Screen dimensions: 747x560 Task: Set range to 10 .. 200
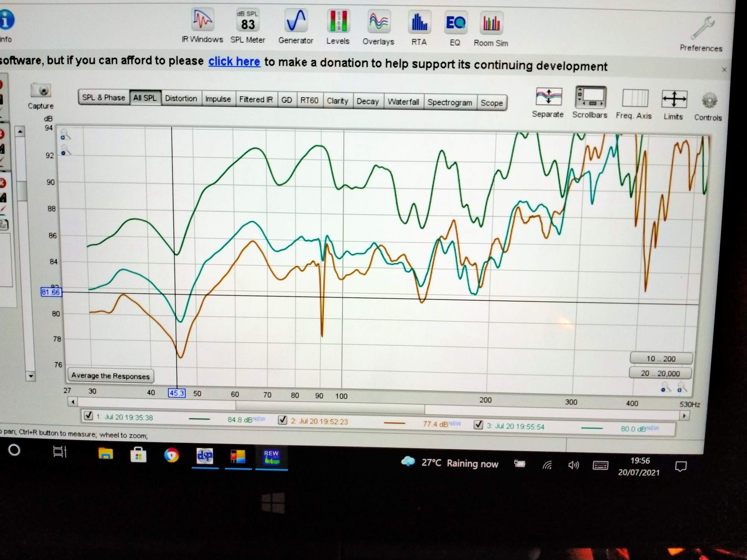[661, 358]
